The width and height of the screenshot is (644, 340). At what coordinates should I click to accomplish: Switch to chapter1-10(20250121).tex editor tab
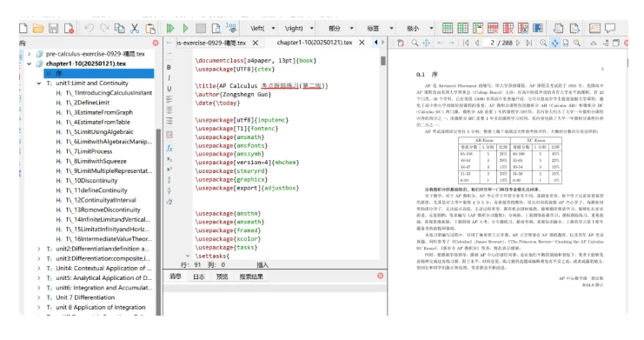[315, 43]
